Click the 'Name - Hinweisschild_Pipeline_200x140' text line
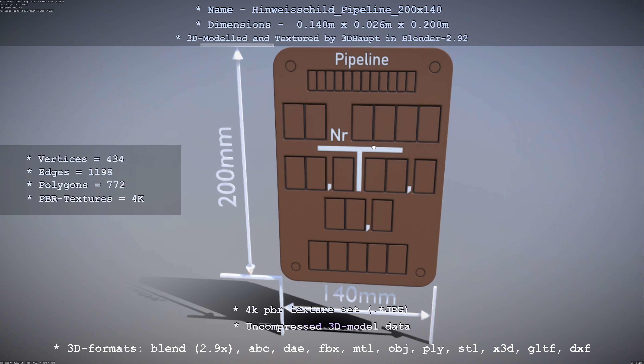644x364 pixels. (319, 10)
